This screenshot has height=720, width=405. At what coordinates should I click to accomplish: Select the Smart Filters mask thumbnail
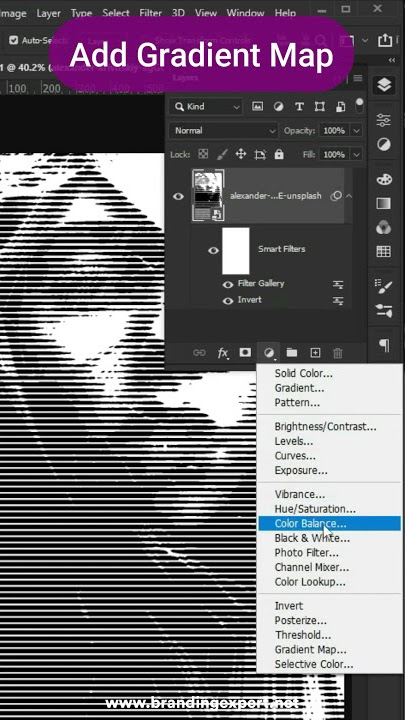point(236,251)
